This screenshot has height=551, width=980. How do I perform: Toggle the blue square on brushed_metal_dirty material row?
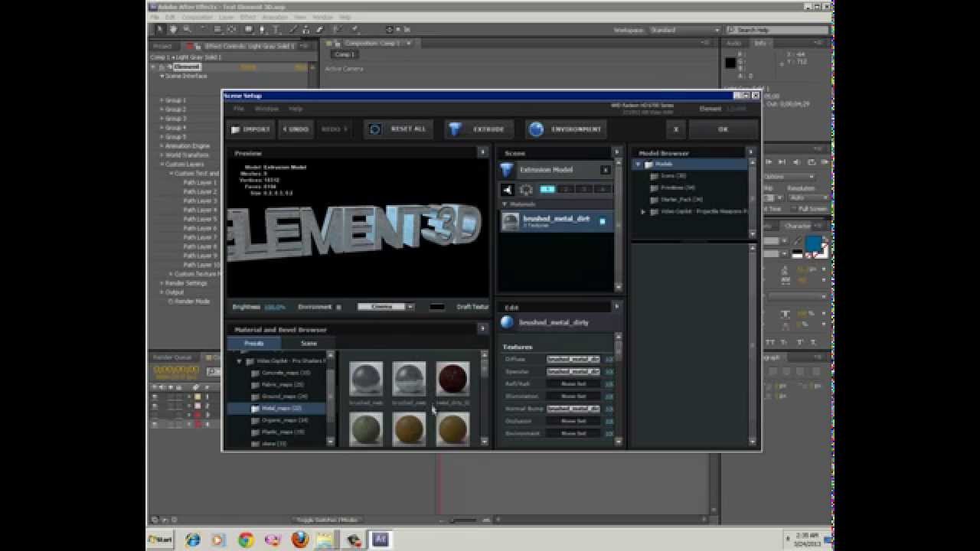603,221
